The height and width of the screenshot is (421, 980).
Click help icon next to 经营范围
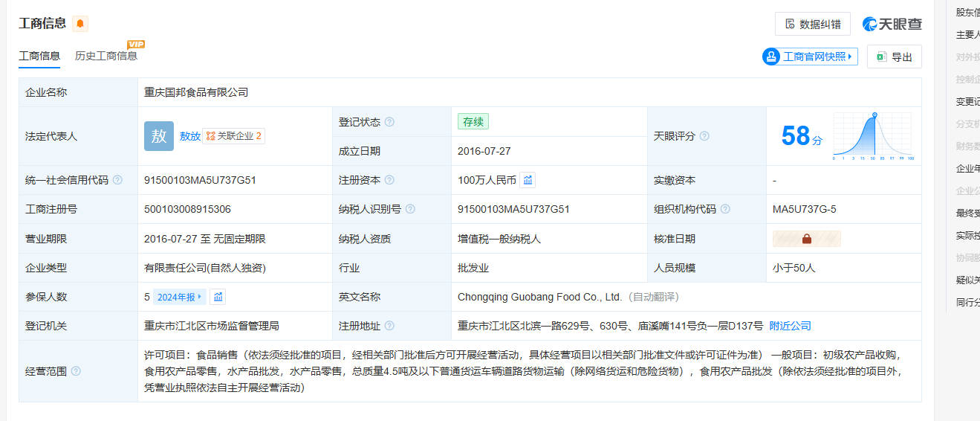76,371
